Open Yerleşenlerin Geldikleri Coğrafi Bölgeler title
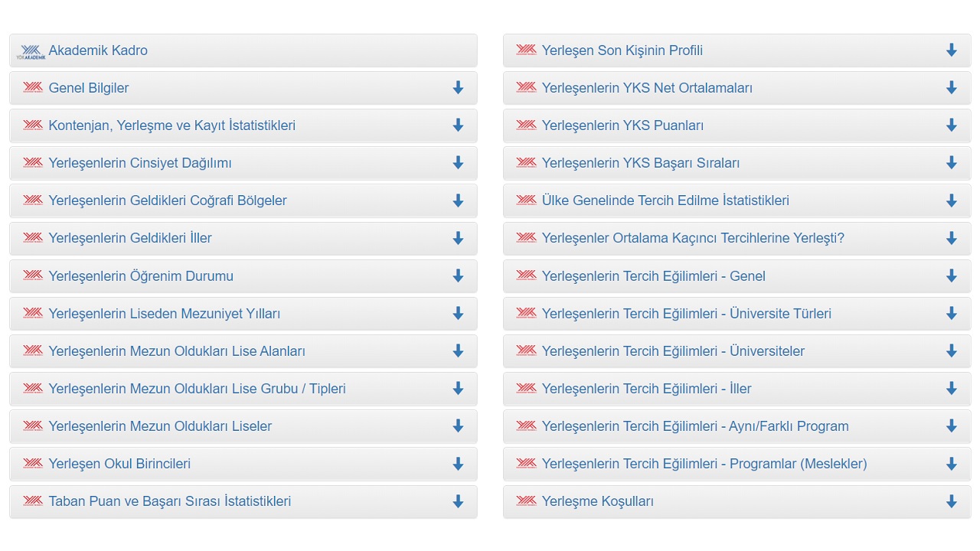The width and height of the screenshot is (980, 551). (168, 201)
